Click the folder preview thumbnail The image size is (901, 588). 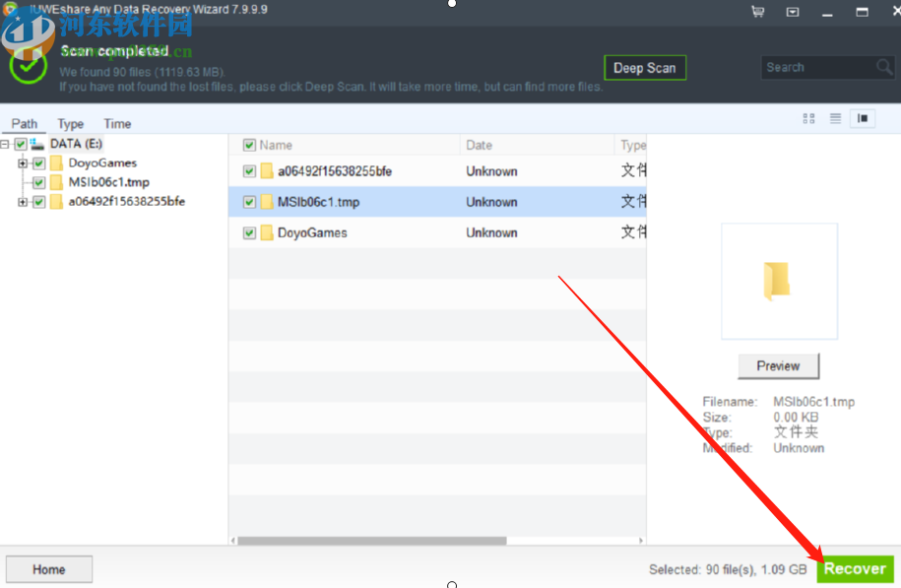click(x=779, y=281)
